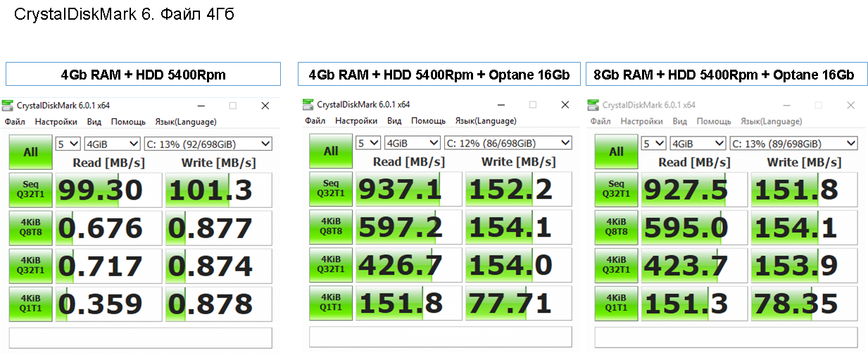Open Помощь menu in right window
This screenshot has height=354, width=868.
(713, 121)
